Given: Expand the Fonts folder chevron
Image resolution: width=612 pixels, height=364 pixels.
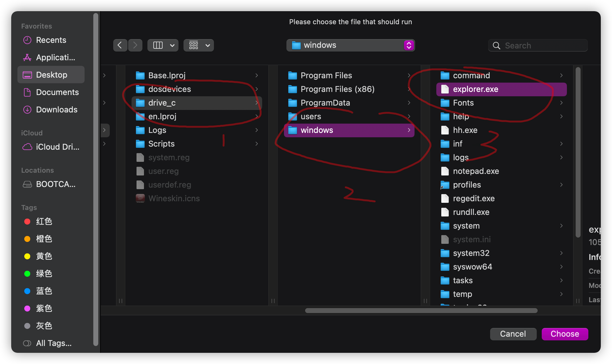Looking at the screenshot, I should coord(561,103).
